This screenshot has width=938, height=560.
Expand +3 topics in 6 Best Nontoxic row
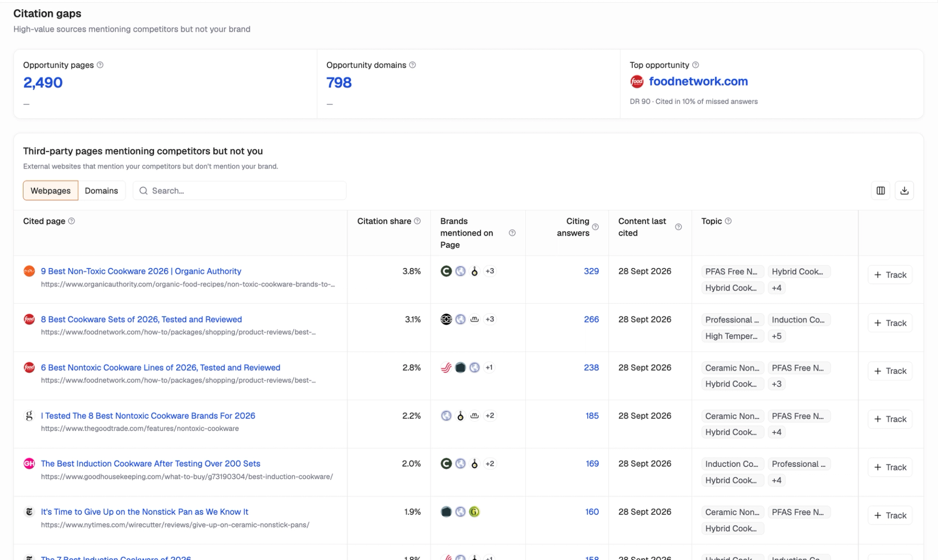pyautogui.click(x=776, y=384)
